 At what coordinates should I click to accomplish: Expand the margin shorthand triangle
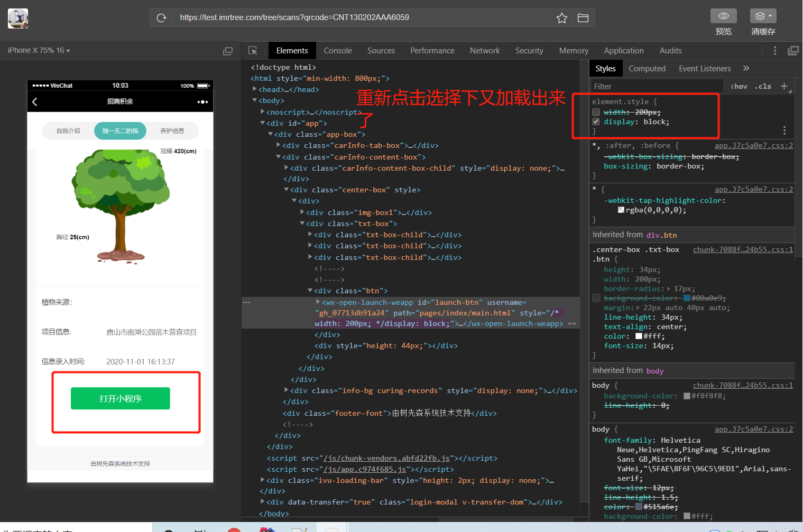pos(638,307)
